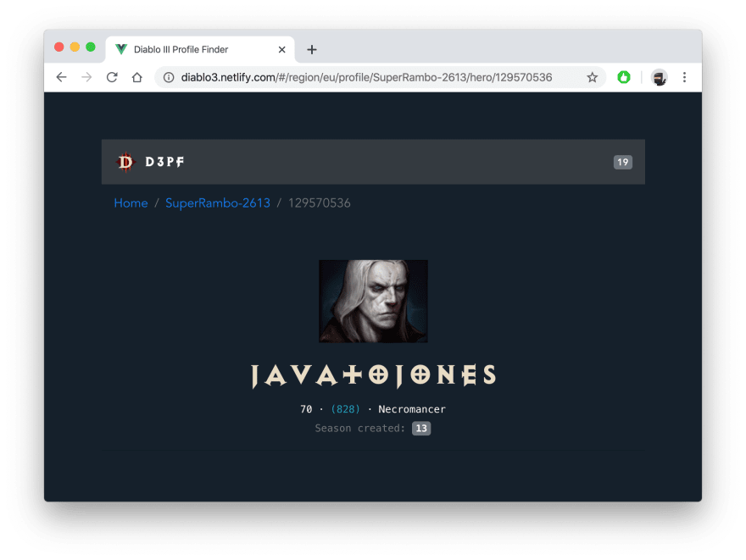Minimize the window with yellow button
This screenshot has height=560, width=746.
click(75, 47)
